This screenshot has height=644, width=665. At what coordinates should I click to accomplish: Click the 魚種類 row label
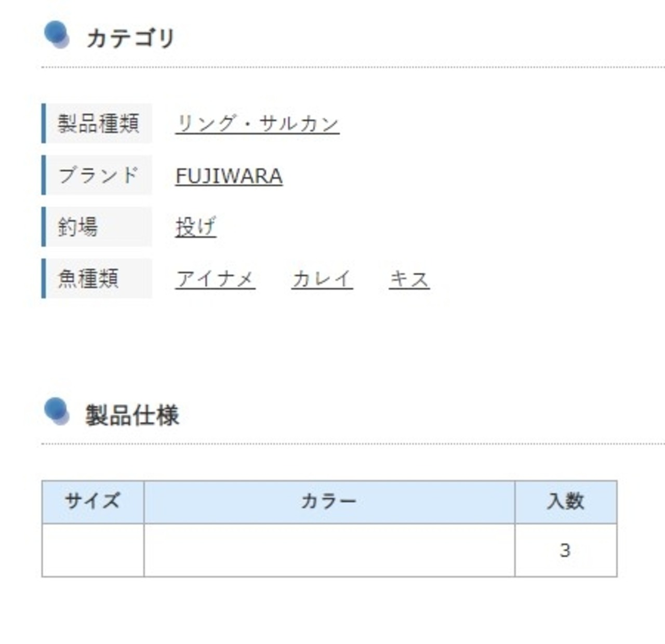tap(88, 279)
